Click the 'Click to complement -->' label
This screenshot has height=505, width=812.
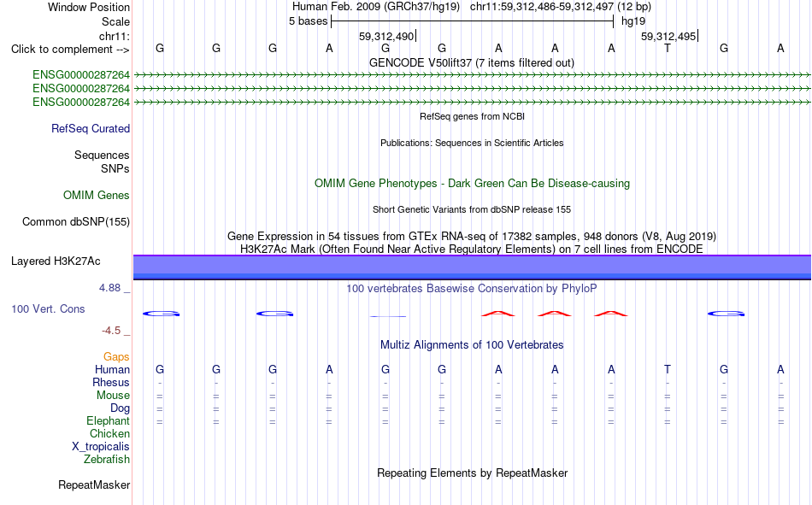tap(70, 50)
